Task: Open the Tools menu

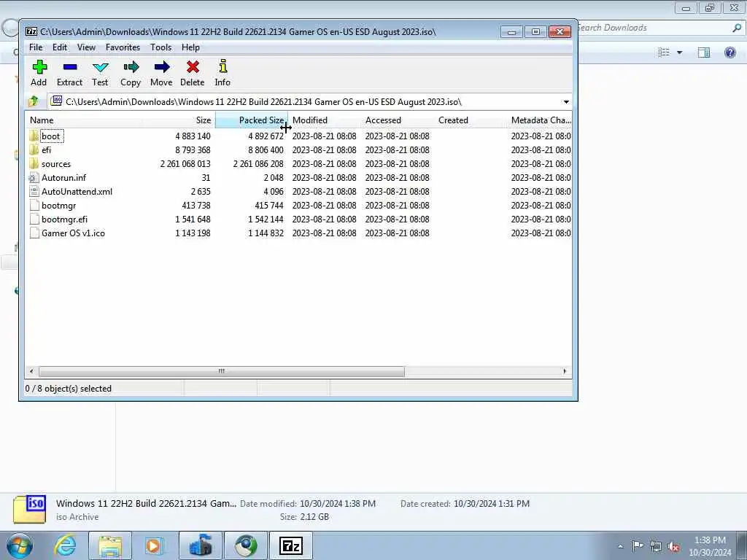Action: tap(160, 47)
